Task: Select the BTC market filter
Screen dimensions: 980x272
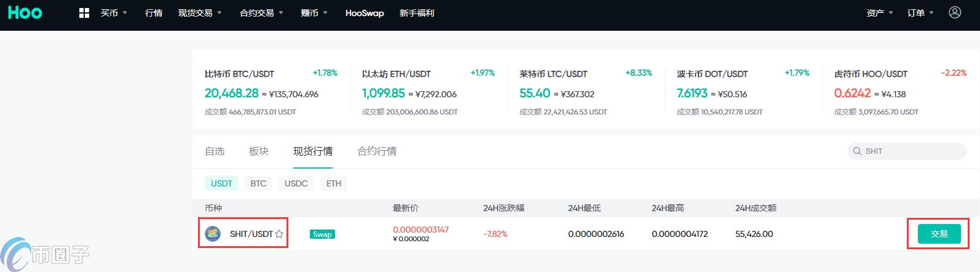Action: coord(258,183)
